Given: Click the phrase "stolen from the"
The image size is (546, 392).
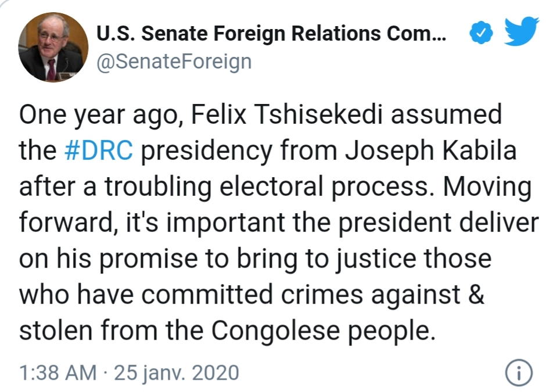Looking at the screenshot, I should tap(111, 330).
